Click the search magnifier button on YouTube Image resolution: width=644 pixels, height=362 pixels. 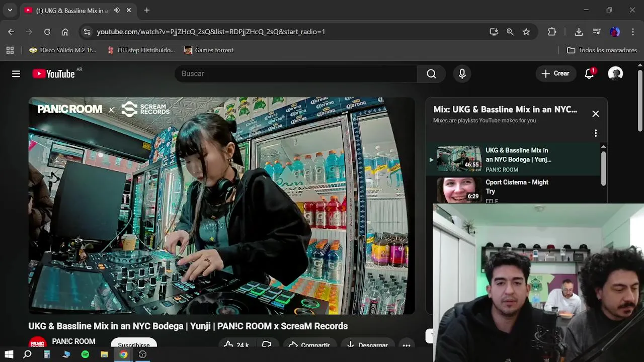coord(431,74)
